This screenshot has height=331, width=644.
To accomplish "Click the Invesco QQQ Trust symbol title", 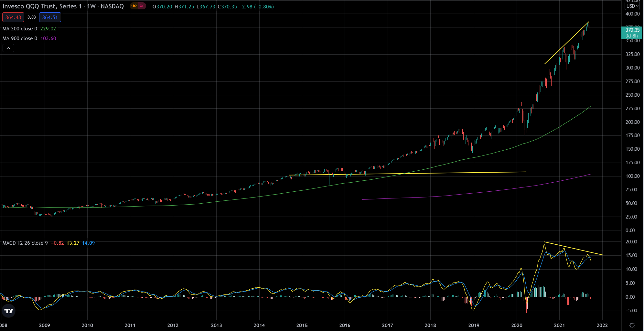I will point(42,6).
